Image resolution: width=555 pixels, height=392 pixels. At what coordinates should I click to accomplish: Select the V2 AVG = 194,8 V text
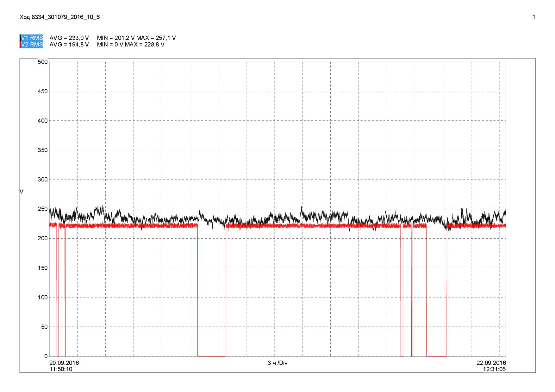tap(69, 45)
